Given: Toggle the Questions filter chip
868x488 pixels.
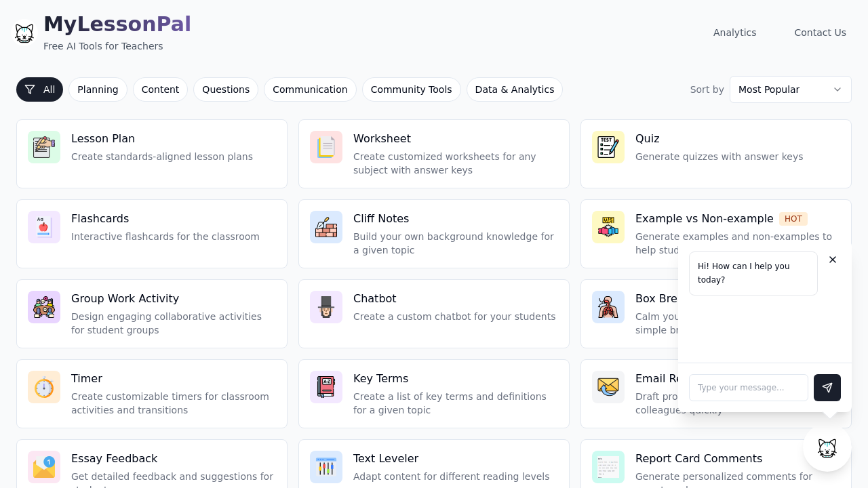Looking at the screenshot, I should (226, 89).
